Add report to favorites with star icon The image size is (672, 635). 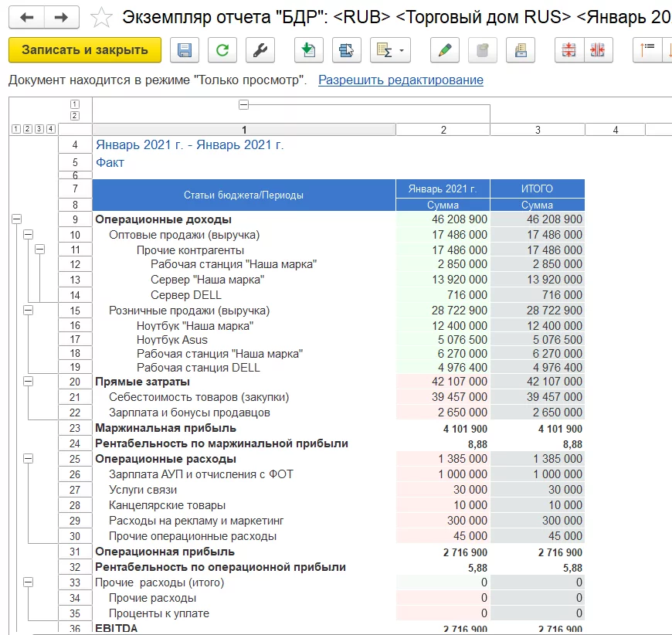100,17
